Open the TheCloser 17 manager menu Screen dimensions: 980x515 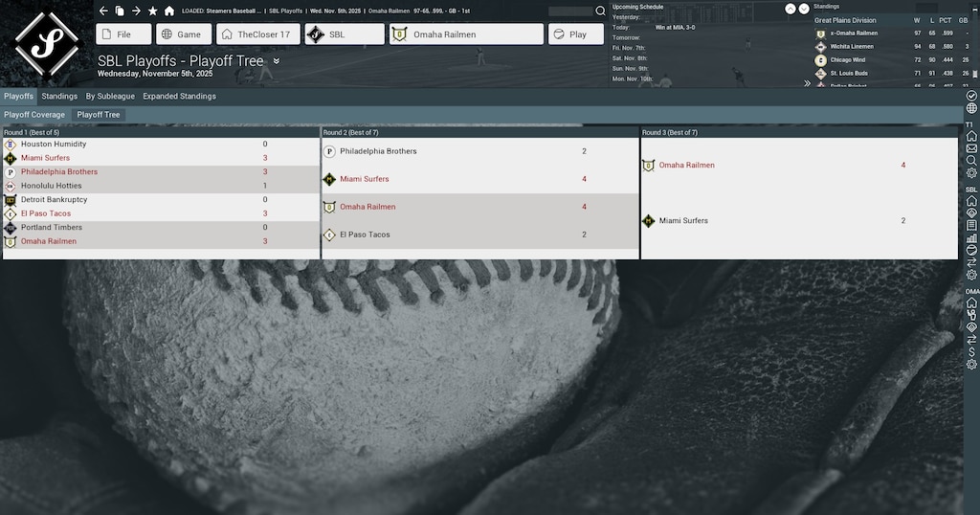258,34
